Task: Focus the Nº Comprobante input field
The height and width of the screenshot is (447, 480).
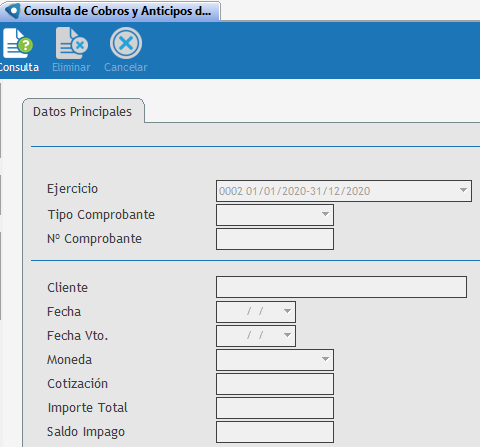Action: pyautogui.click(x=275, y=239)
